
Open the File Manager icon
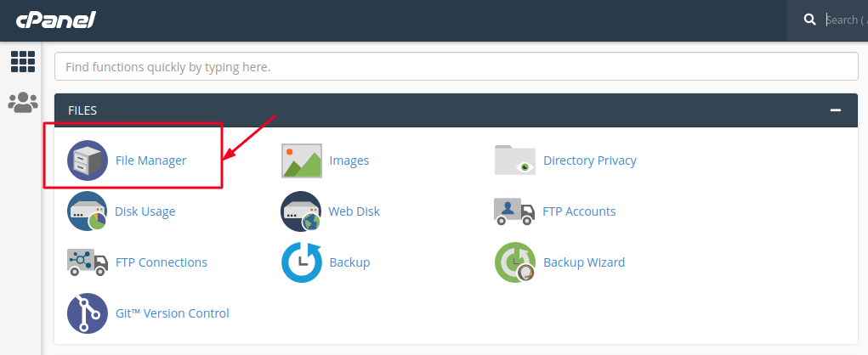pyautogui.click(x=88, y=161)
